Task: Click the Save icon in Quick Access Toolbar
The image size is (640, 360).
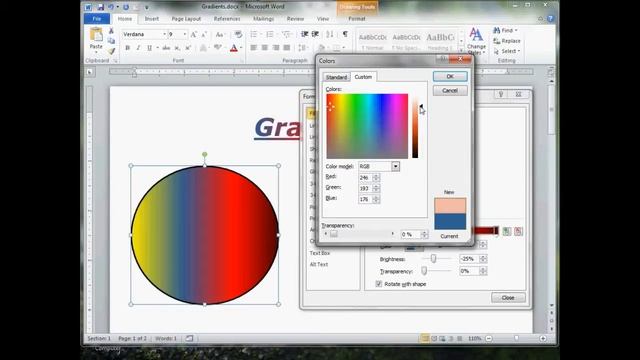Action: 100,7
